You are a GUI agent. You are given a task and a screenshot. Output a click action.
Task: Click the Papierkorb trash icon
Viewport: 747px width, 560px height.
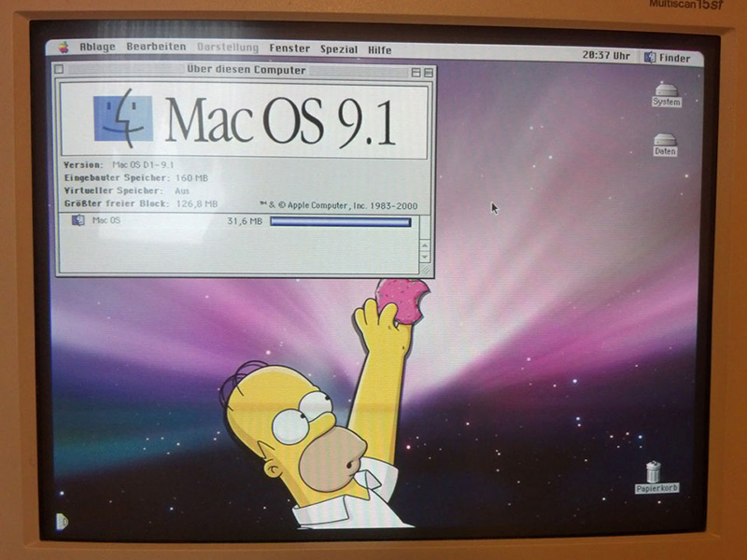[654, 472]
